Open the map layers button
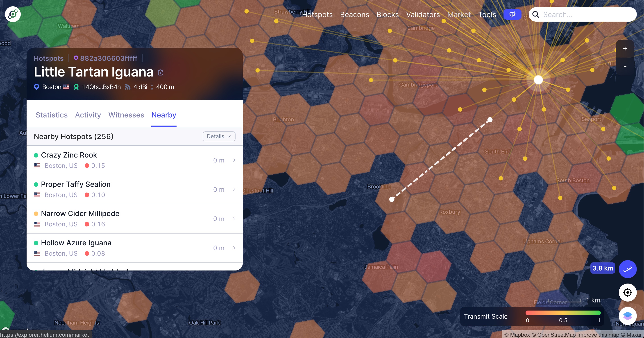This screenshot has height=338, width=644. click(628, 316)
